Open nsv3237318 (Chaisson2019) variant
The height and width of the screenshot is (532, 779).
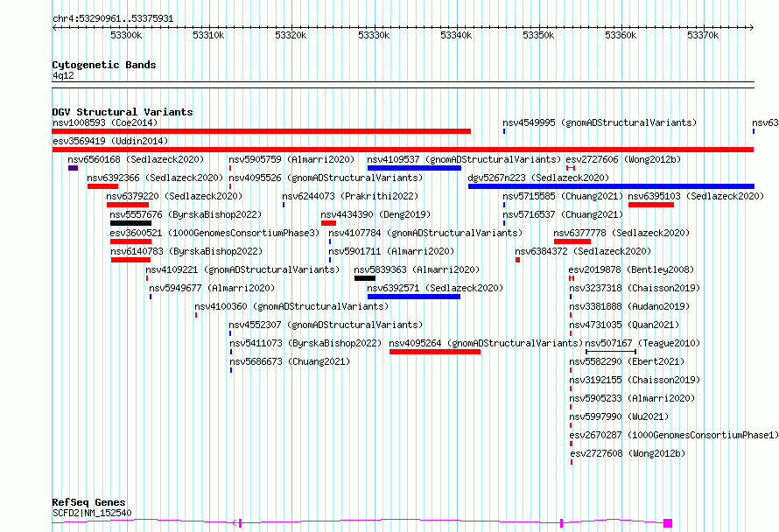(635, 288)
